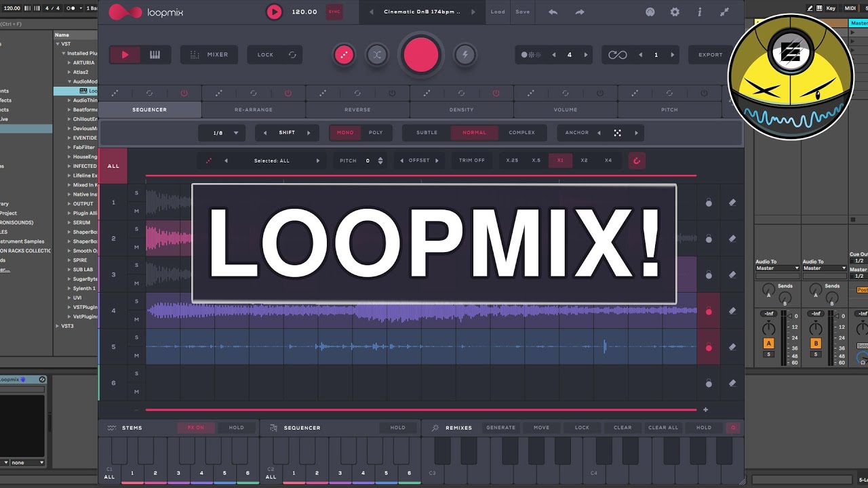
Task: Start playback with the Loopmix play button
Action: (274, 12)
